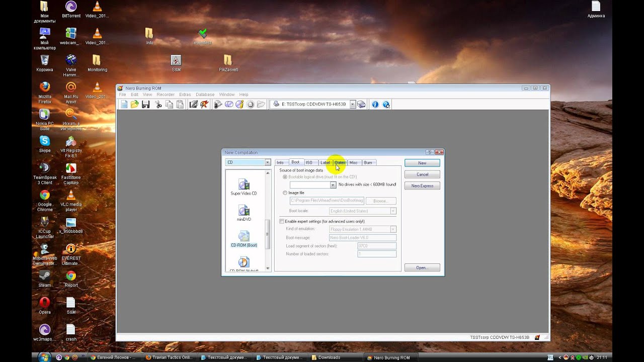Image resolution: width=644 pixels, height=362 pixels.
Task: Click the Copy Disc toolbar icon
Action: (x=229, y=105)
